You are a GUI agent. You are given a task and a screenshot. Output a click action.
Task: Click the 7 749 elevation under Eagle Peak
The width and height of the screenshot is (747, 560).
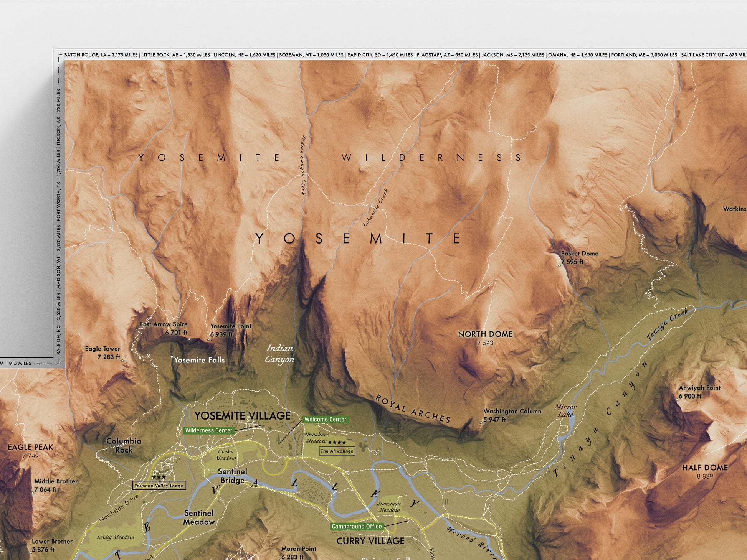point(30,456)
